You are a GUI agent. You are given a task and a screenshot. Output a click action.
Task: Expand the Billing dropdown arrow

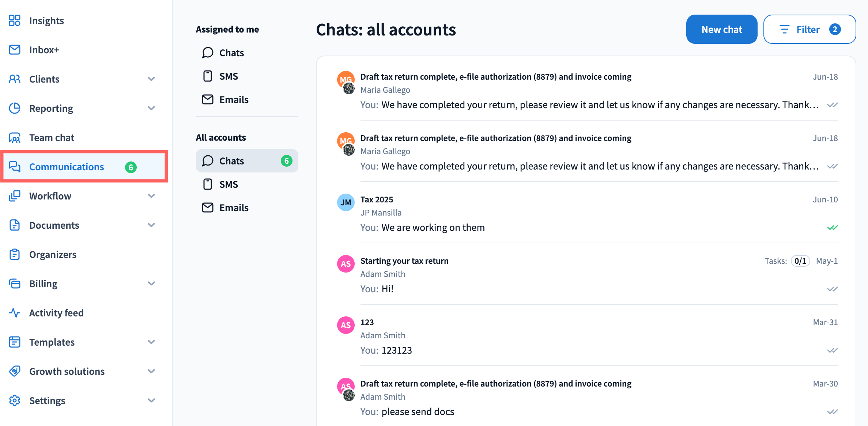(x=151, y=284)
